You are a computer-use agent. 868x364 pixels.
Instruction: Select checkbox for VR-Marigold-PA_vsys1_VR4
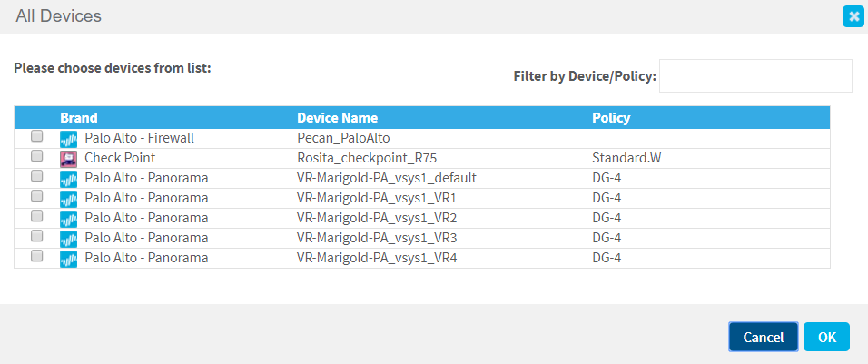tap(36, 256)
